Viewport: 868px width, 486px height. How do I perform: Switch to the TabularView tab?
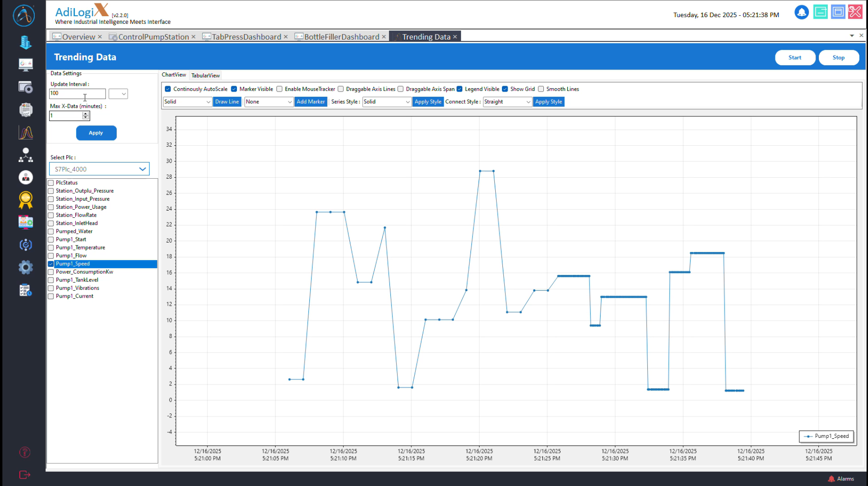tap(205, 75)
